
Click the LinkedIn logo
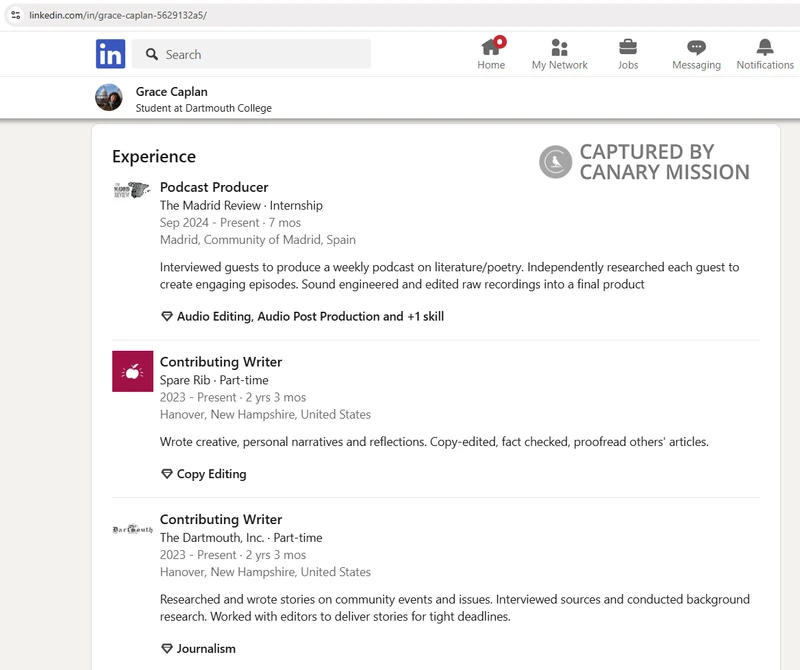tap(110, 54)
